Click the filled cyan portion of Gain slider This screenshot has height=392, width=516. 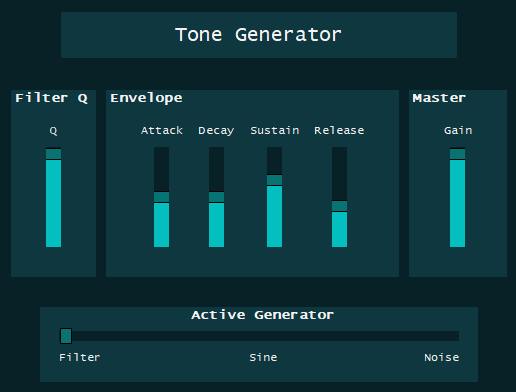tap(457, 204)
